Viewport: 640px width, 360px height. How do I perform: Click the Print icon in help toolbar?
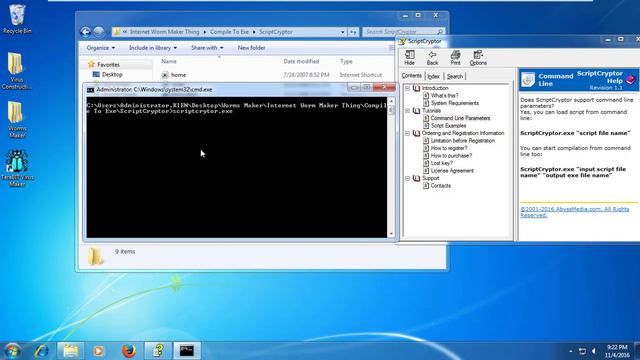455,58
